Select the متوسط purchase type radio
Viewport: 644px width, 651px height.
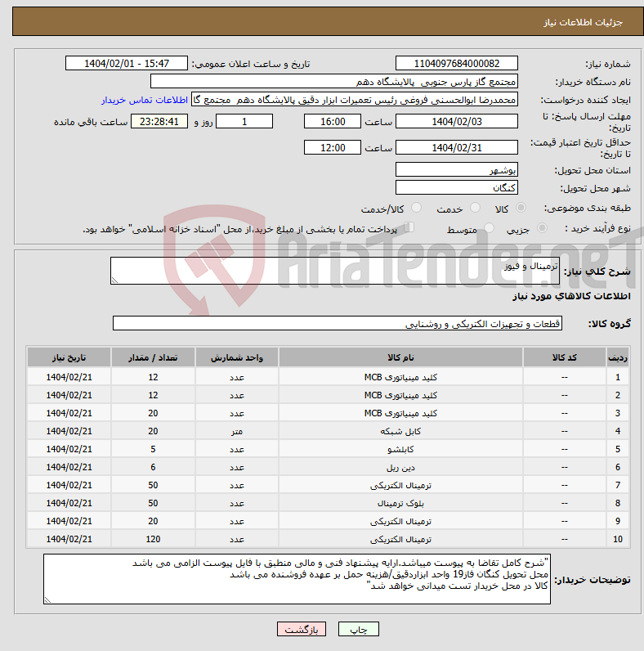point(490,228)
